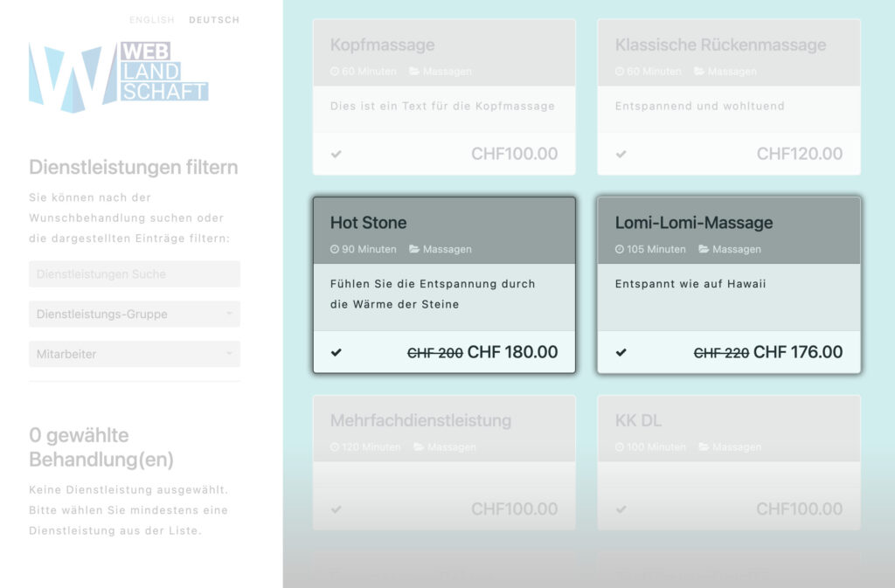Click the clock icon on Hot Stone
Image resolution: width=895 pixels, height=588 pixels.
coord(335,249)
